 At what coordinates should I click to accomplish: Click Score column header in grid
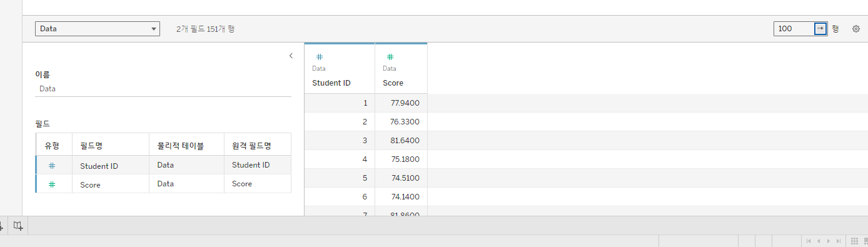pyautogui.click(x=401, y=69)
